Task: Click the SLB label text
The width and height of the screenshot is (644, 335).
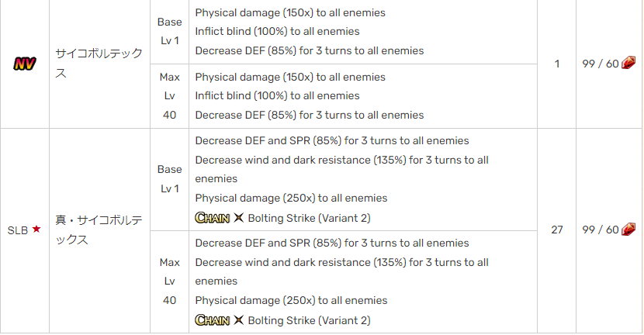Action: point(18,230)
